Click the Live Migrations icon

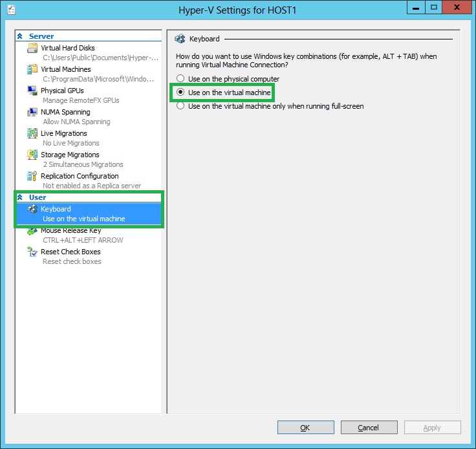(32, 133)
